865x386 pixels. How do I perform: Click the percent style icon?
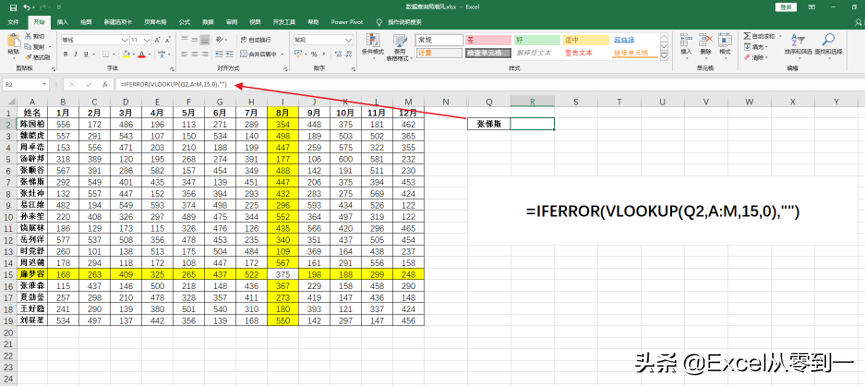313,54
